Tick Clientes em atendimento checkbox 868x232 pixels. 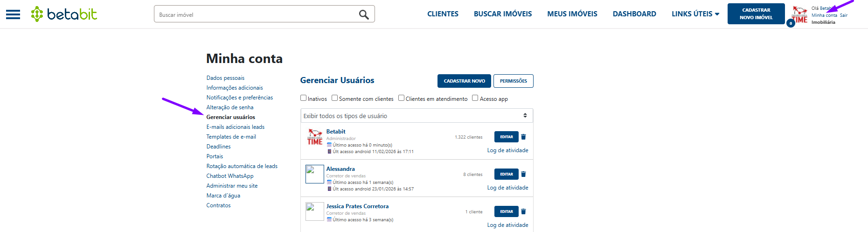point(401,98)
